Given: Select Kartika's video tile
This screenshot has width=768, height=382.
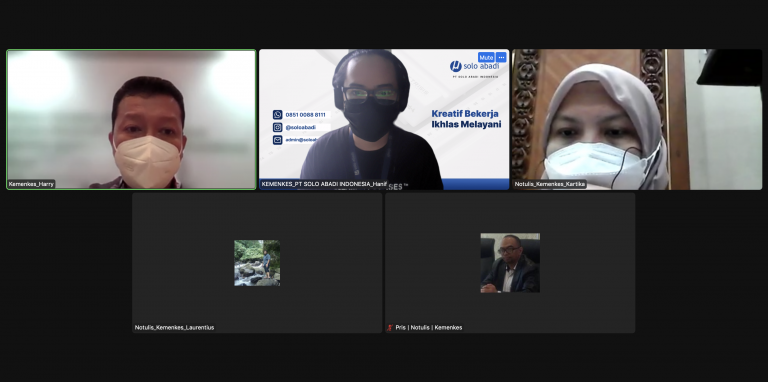Looking at the screenshot, I should coord(637,119).
